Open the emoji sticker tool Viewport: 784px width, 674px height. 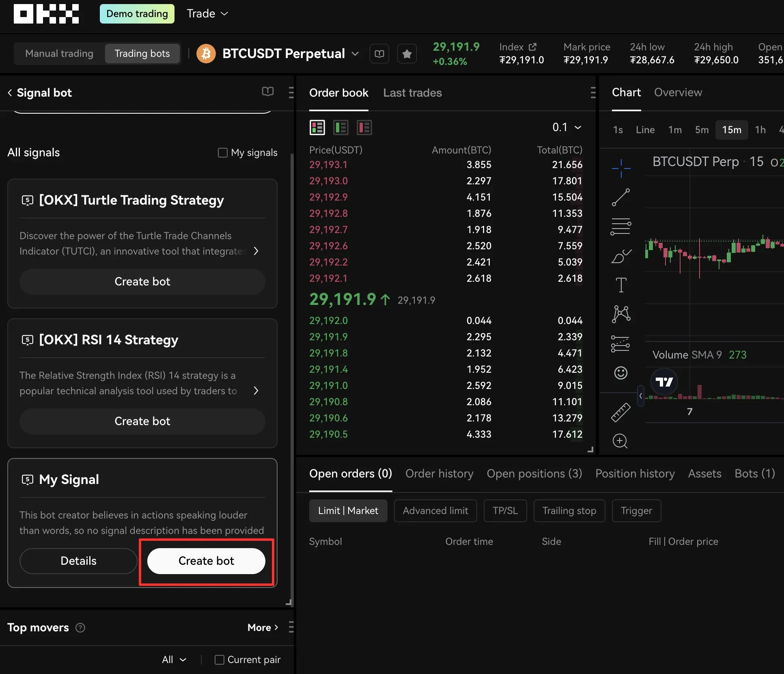620,372
